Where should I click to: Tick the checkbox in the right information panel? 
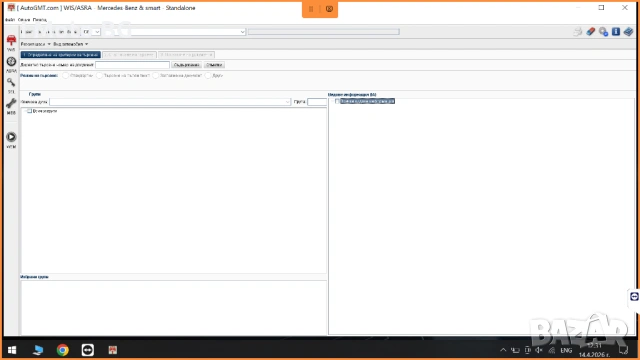tap(337, 101)
